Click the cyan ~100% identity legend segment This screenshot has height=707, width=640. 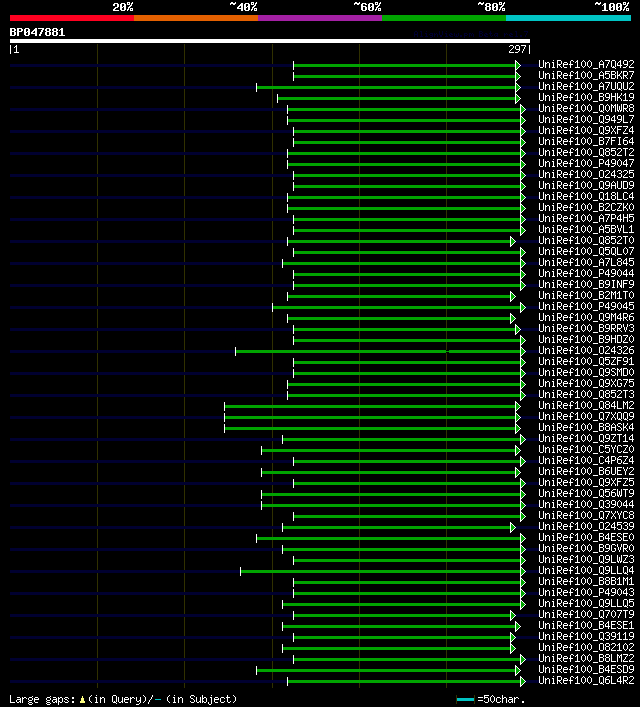[x=568, y=18]
